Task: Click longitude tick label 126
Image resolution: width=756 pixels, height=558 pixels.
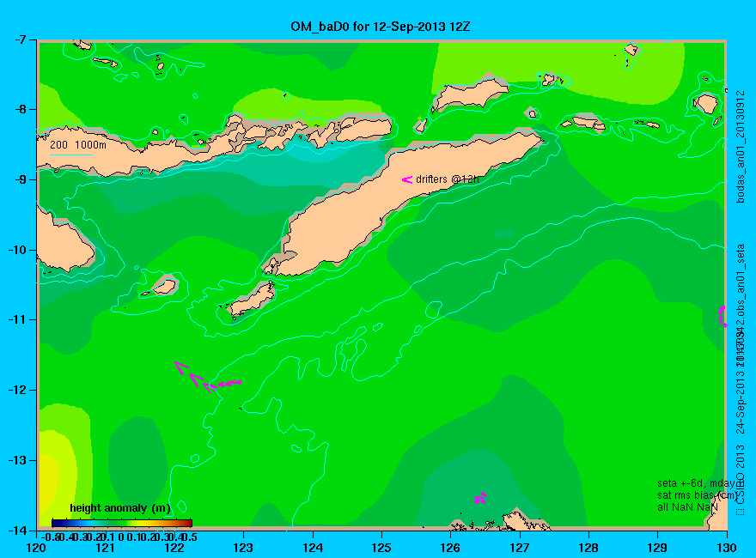Action: point(451,548)
